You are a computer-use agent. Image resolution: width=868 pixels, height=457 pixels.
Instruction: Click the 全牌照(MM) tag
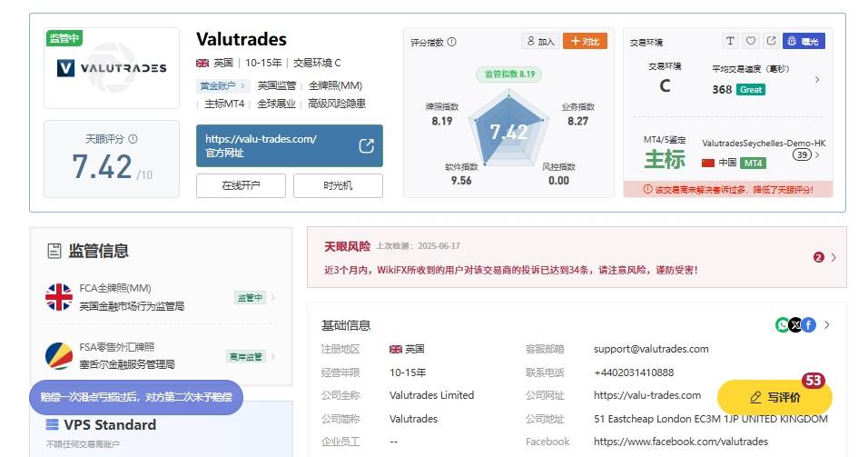[x=335, y=86]
